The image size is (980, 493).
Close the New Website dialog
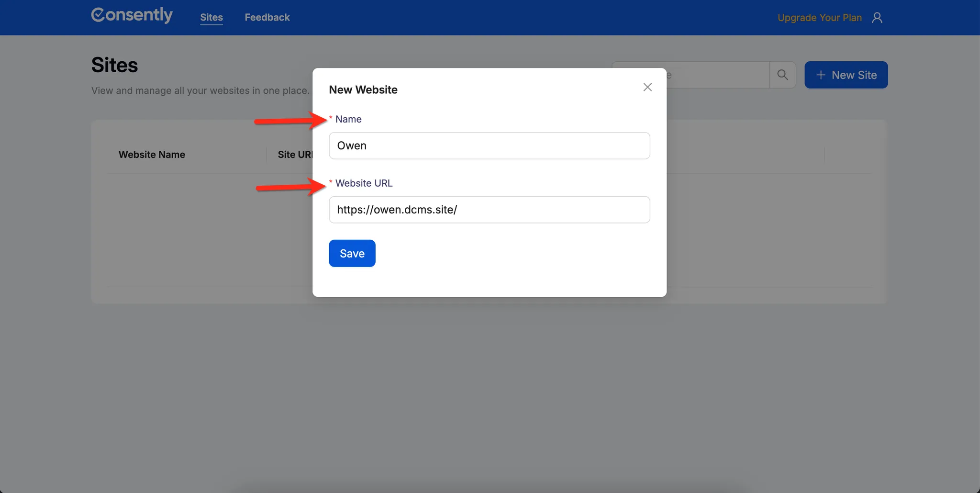coord(647,87)
